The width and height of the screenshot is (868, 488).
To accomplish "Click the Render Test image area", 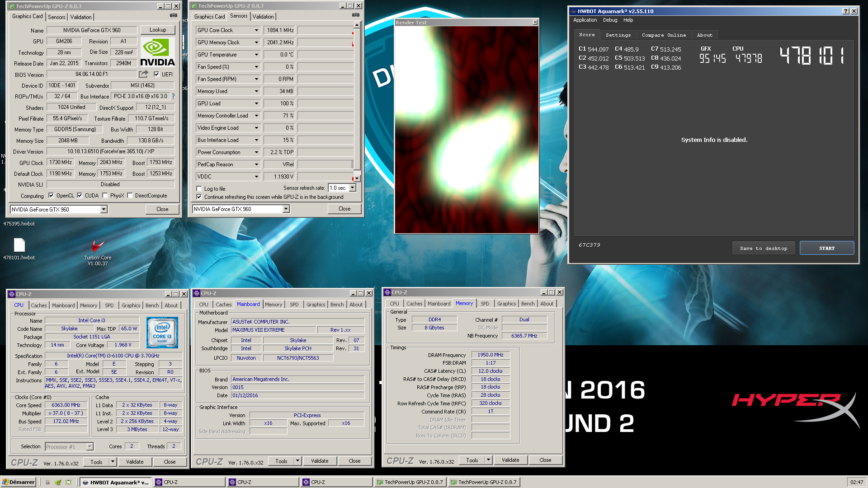I will tap(467, 129).
